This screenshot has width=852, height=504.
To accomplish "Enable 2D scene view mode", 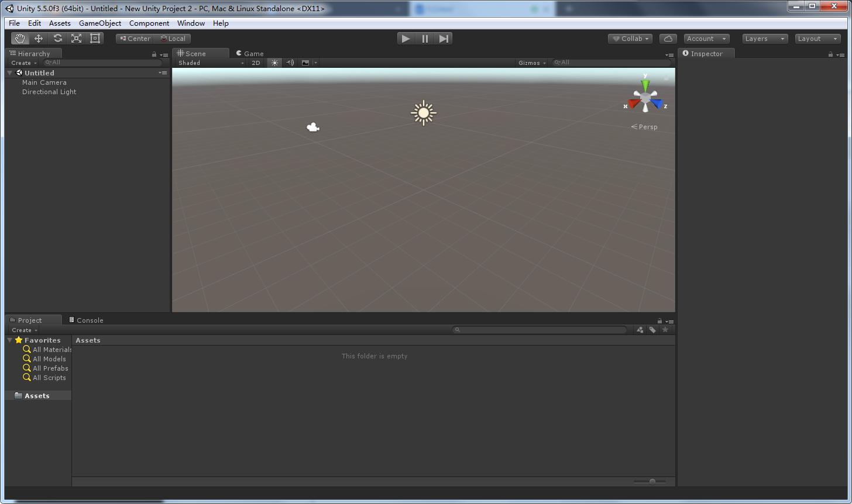I will pos(256,63).
